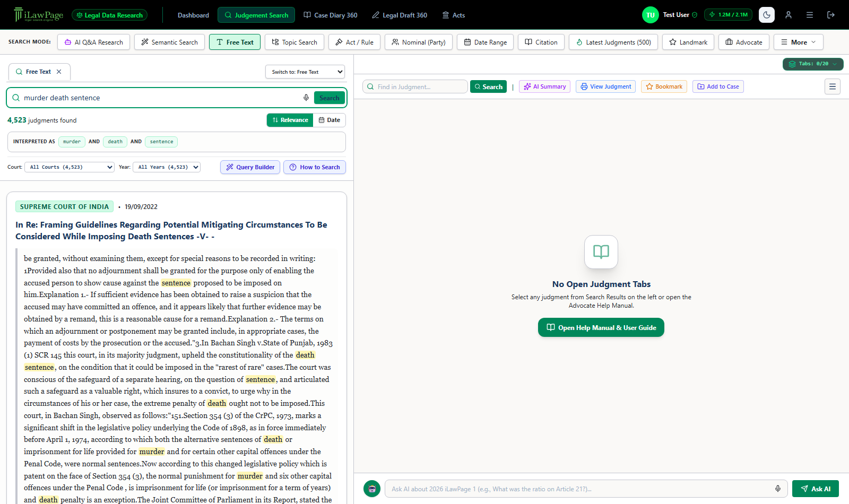Open How to Search help
849x504 pixels.
coord(315,167)
